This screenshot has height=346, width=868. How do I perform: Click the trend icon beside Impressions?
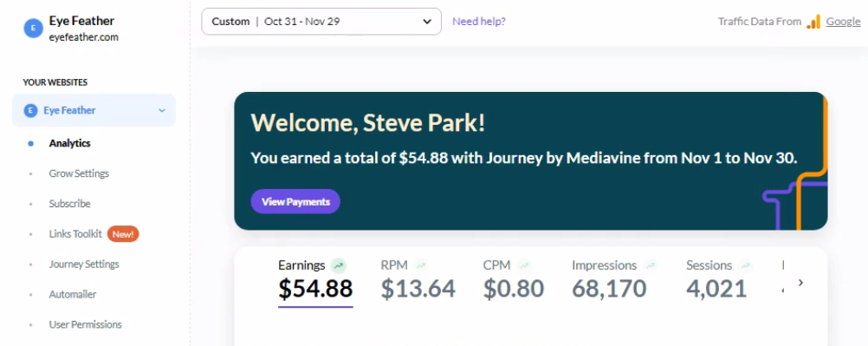650,265
